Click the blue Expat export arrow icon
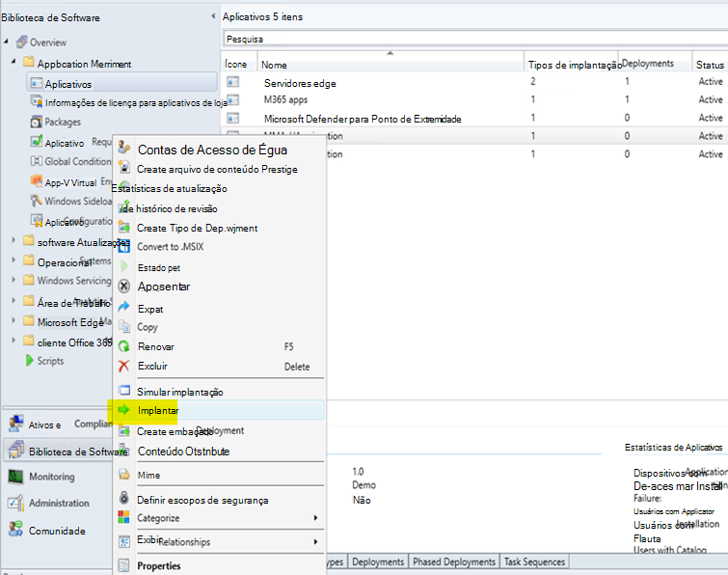Viewport: 728px width, 575px height. (x=124, y=307)
